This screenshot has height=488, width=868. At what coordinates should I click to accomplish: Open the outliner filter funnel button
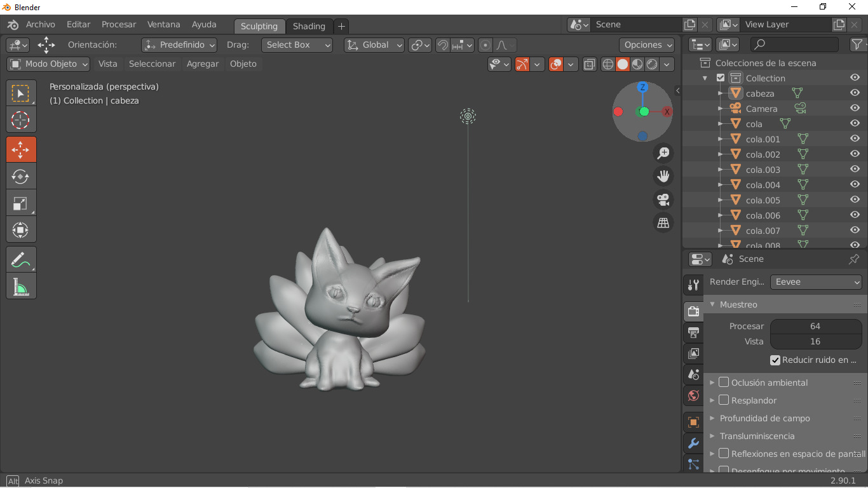(858, 44)
